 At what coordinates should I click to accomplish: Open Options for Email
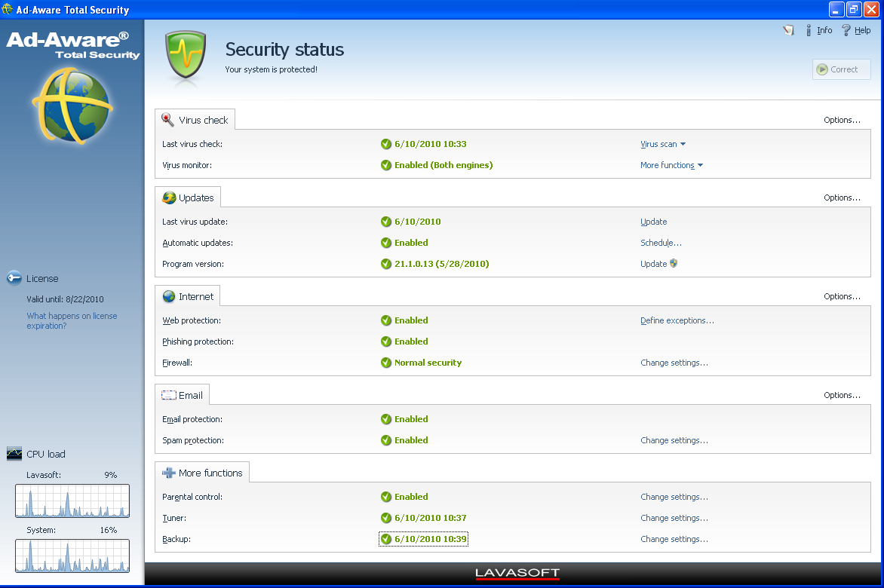[x=842, y=395]
